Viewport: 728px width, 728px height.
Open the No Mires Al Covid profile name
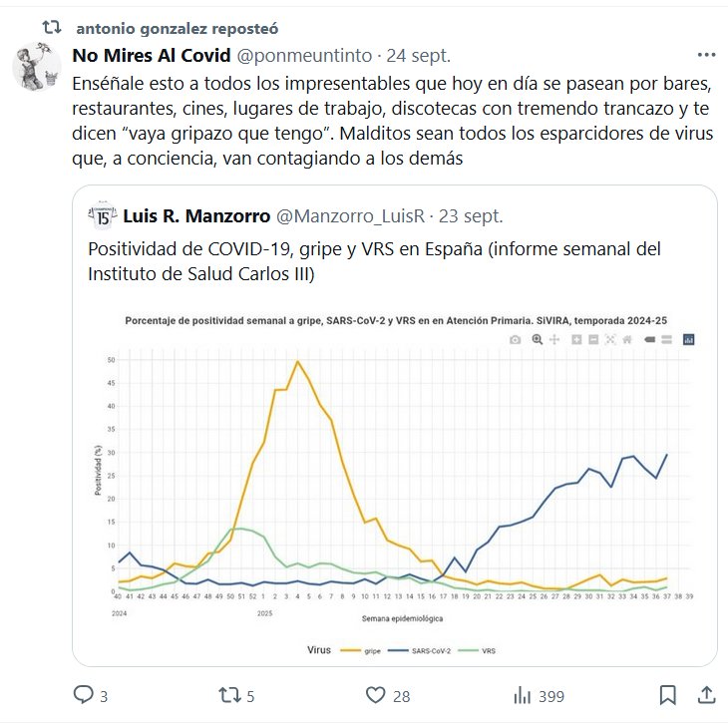152,55
